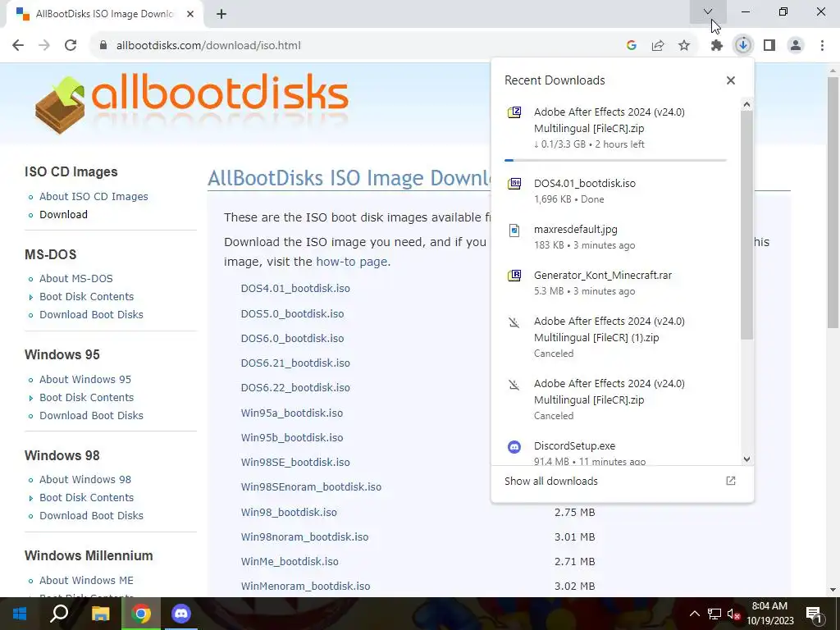Click Show all downloads
840x630 pixels.
(x=550, y=481)
